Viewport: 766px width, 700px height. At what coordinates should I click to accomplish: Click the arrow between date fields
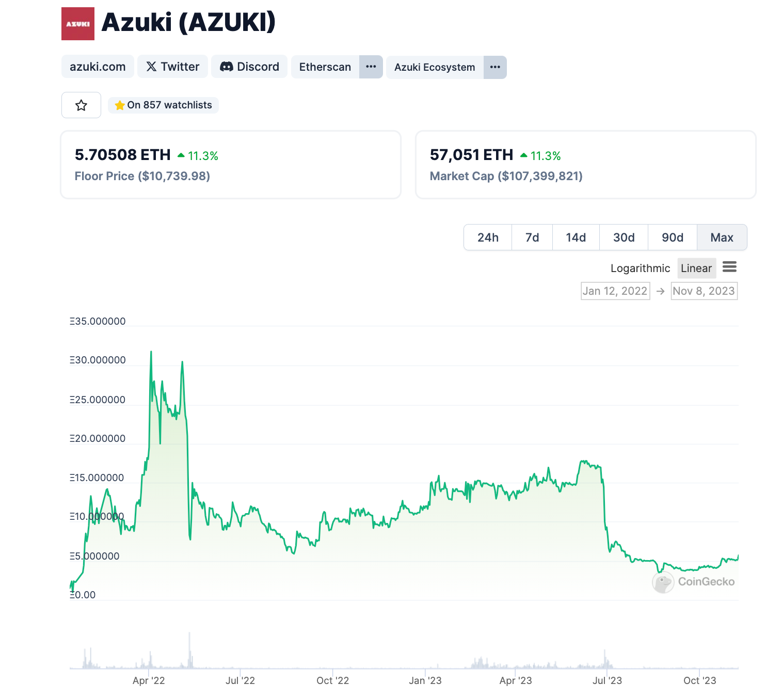click(x=660, y=291)
